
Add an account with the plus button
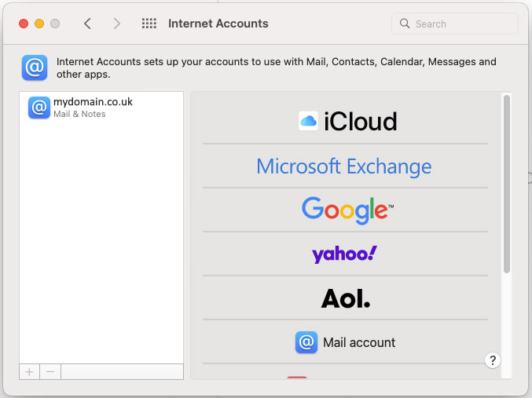coord(30,372)
